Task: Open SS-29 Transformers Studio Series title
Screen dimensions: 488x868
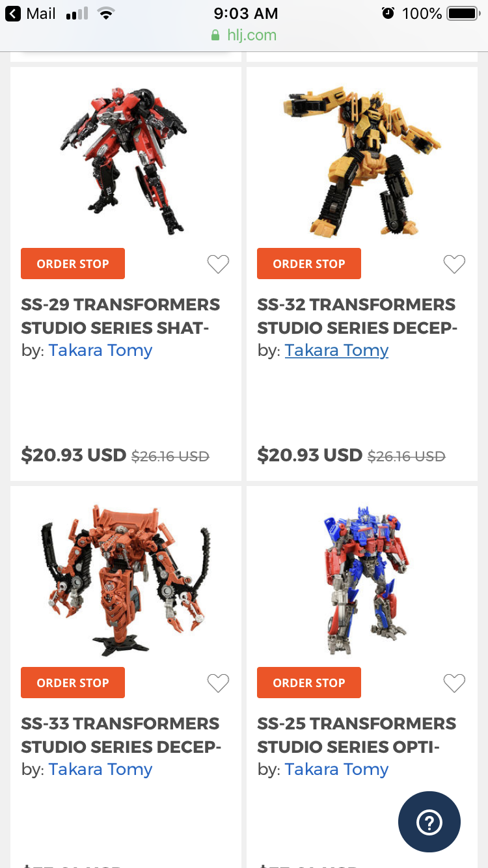Action: [x=120, y=316]
